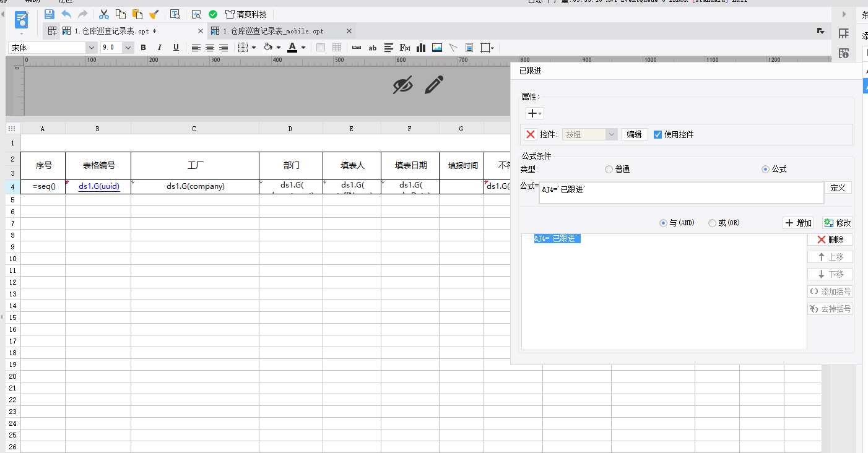Click the red X remove-widget icon

(x=531, y=134)
